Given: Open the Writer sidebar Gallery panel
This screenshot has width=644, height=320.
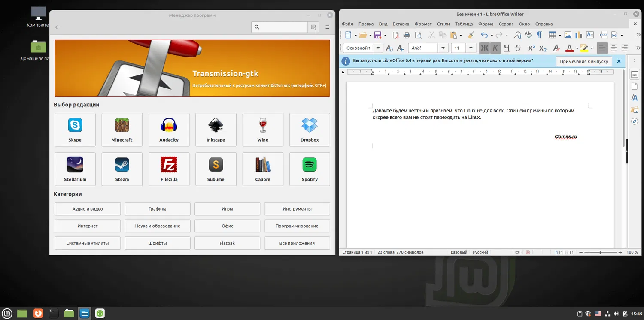Looking at the screenshot, I should pyautogui.click(x=635, y=110).
